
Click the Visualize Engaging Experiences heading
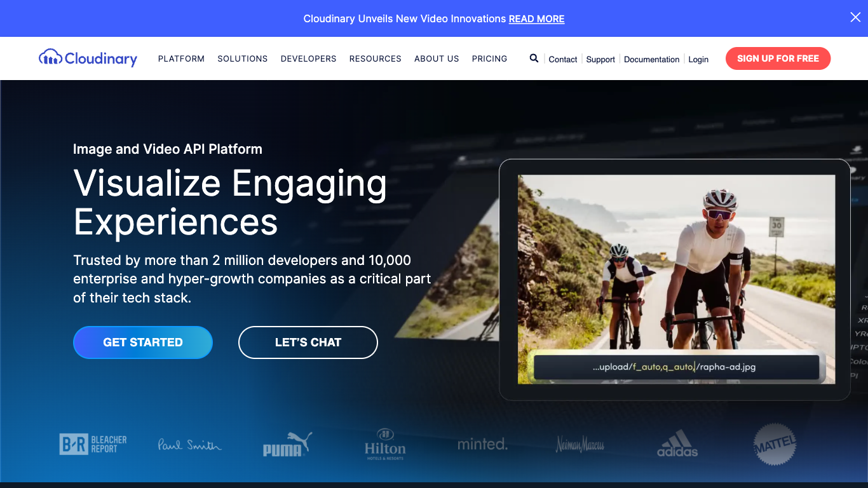coord(230,203)
